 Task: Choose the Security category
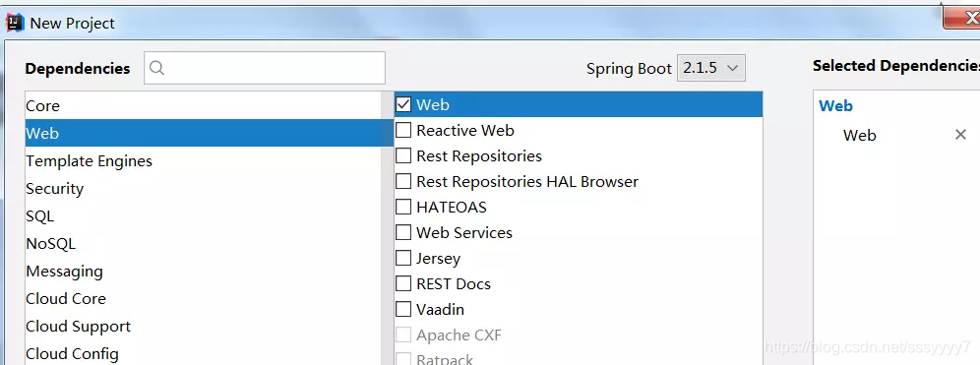(x=203, y=188)
